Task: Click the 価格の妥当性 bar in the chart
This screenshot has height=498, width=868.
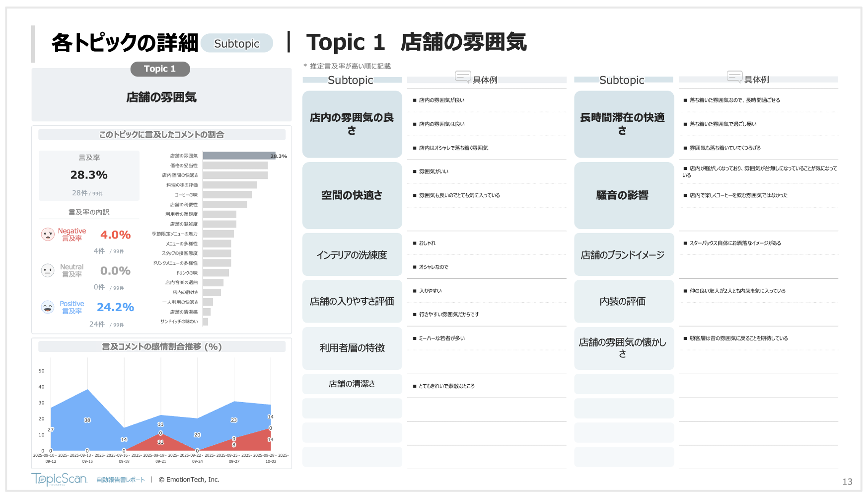Action: 235,166
